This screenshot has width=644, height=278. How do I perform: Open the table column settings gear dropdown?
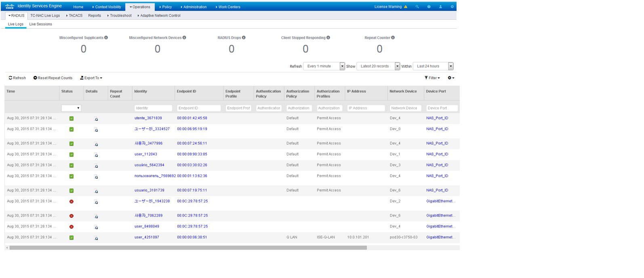(451, 78)
